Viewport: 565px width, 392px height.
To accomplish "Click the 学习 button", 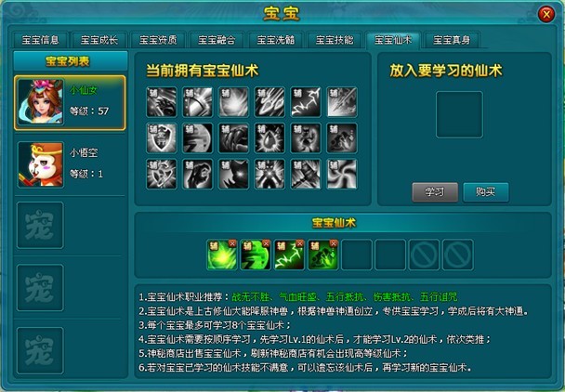I will tap(435, 192).
